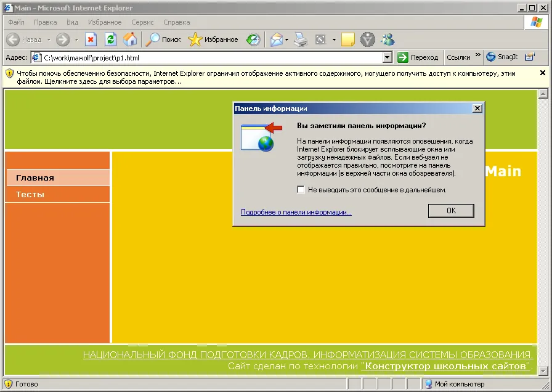Click OK in the information panel dialog
The height and width of the screenshot is (392, 552).
click(451, 211)
